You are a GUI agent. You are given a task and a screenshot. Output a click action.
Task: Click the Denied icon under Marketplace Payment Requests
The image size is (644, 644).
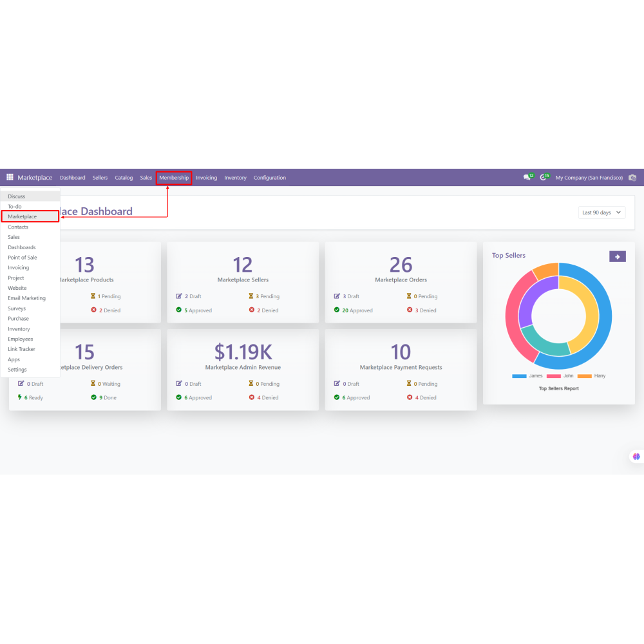tap(410, 397)
